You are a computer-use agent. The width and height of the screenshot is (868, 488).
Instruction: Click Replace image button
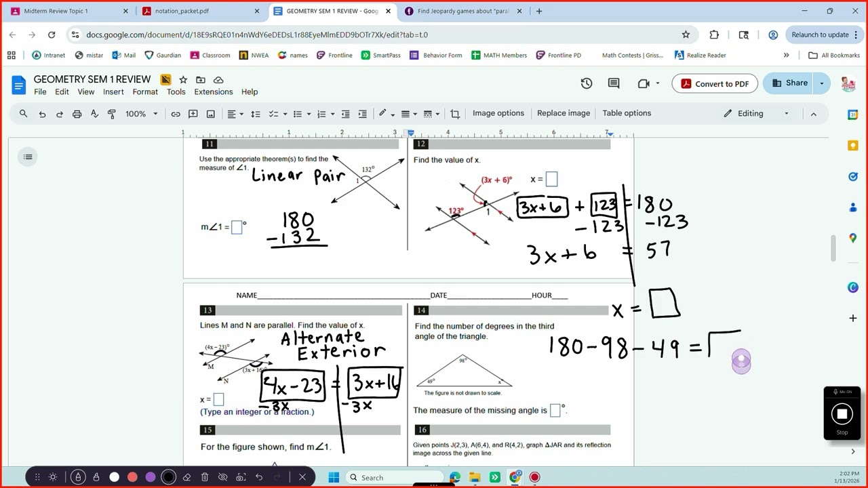click(564, 113)
